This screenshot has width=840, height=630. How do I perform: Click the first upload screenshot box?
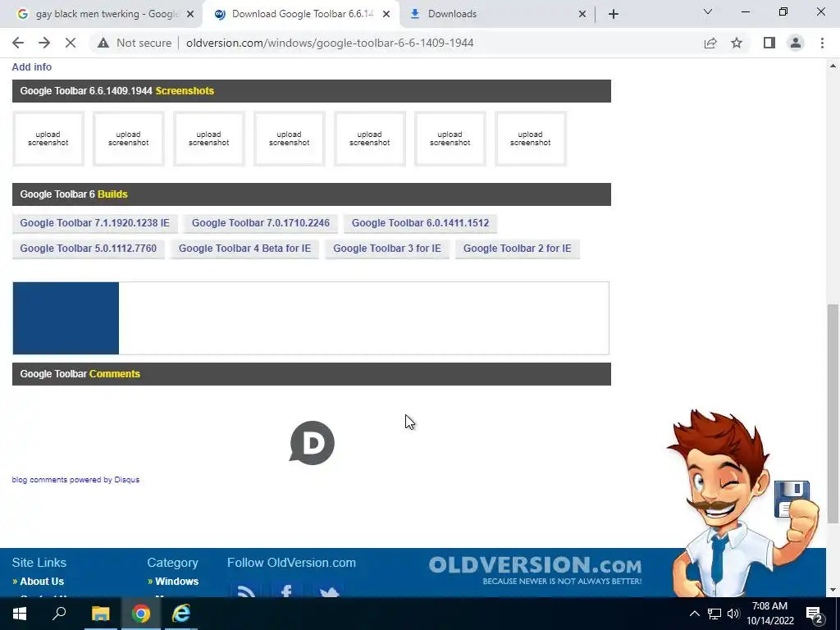coord(48,139)
